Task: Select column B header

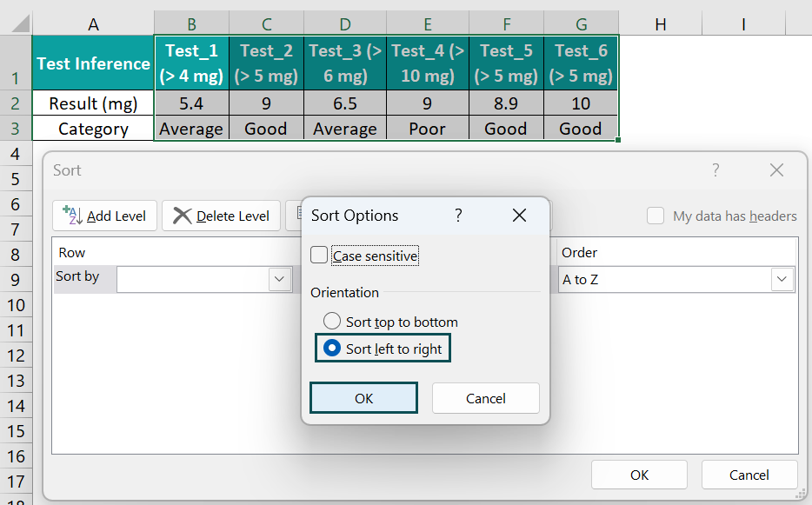Action: [x=191, y=23]
